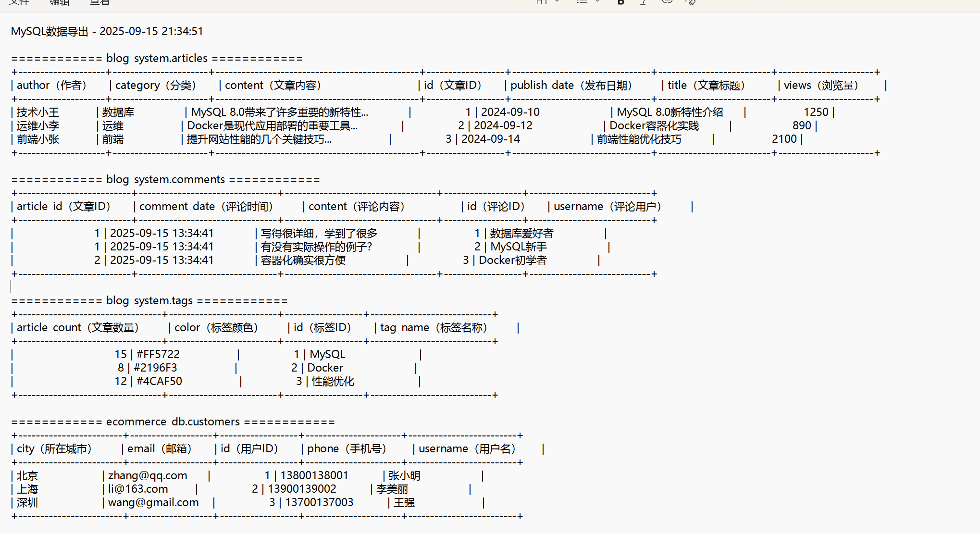Click the 'username（评论用户）' column header
Viewport: 980px width, 534px height.
608,206
